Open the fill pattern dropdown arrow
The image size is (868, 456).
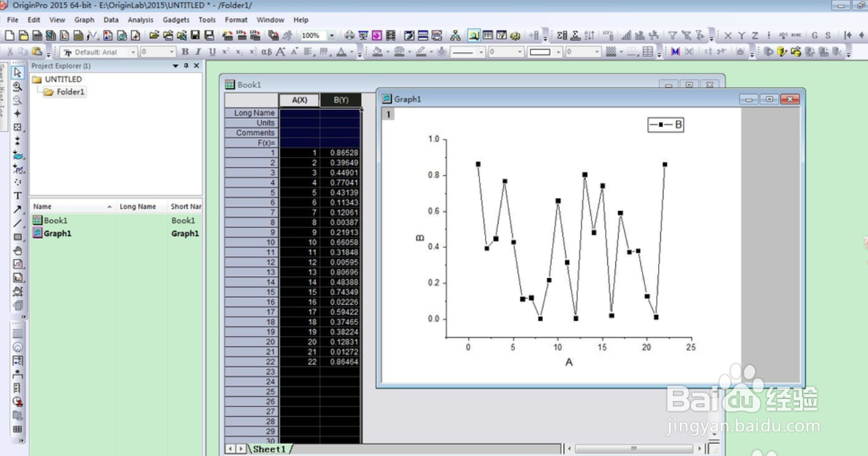click(621, 52)
